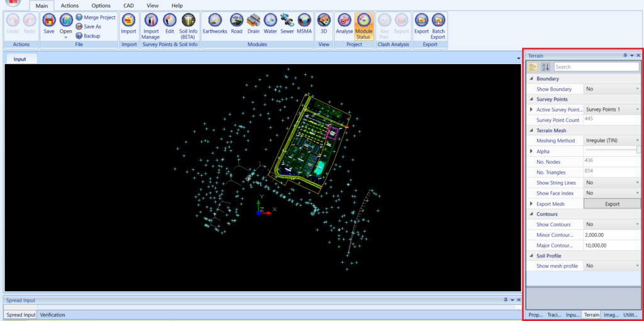644x321 pixels.
Task: Click the Merge Project icon
Action: 79,17
